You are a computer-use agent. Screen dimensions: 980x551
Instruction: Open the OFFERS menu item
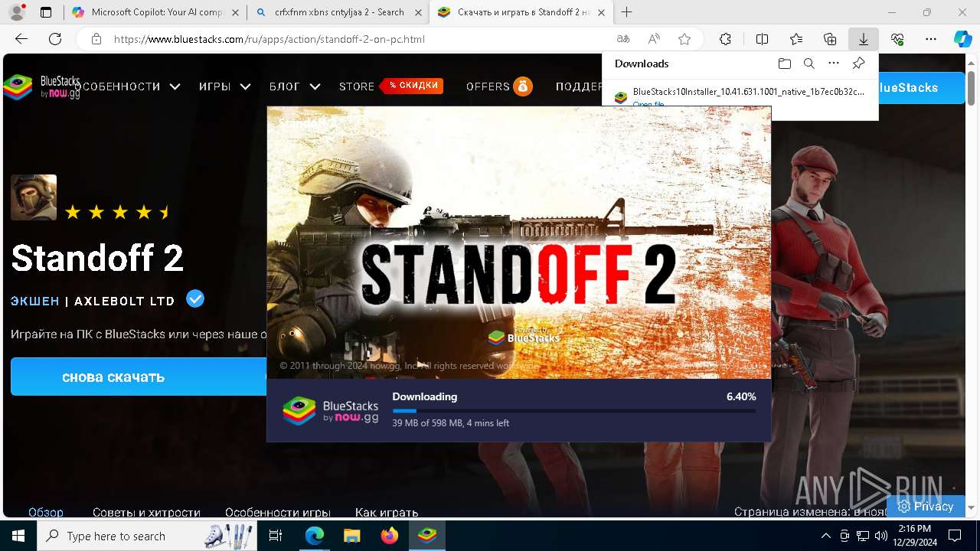[499, 86]
